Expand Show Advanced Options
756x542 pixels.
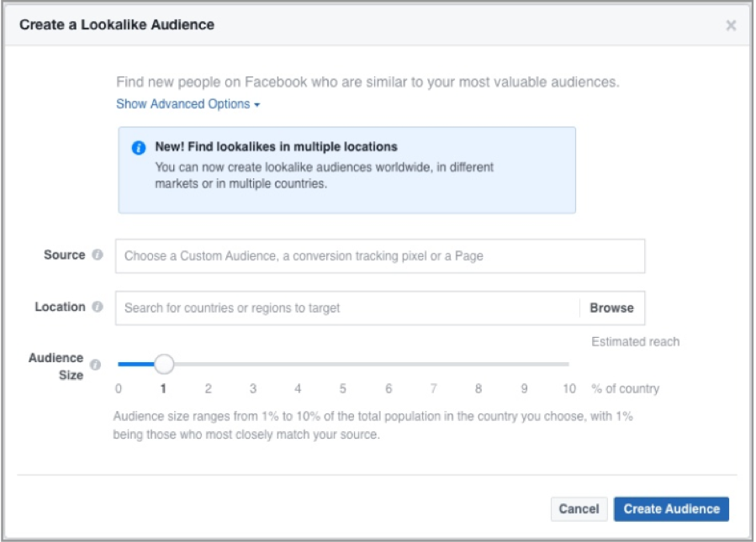tap(186, 103)
